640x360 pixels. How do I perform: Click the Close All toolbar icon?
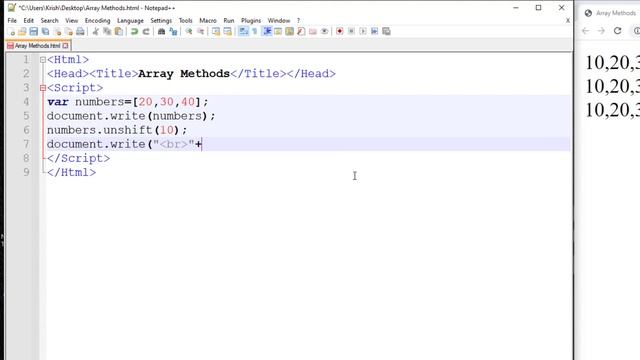69,31
